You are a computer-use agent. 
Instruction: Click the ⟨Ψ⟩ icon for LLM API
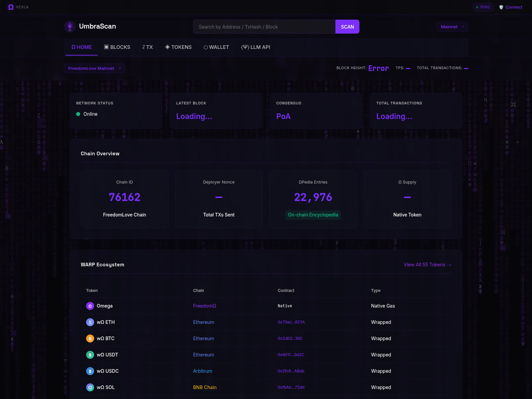(246, 47)
